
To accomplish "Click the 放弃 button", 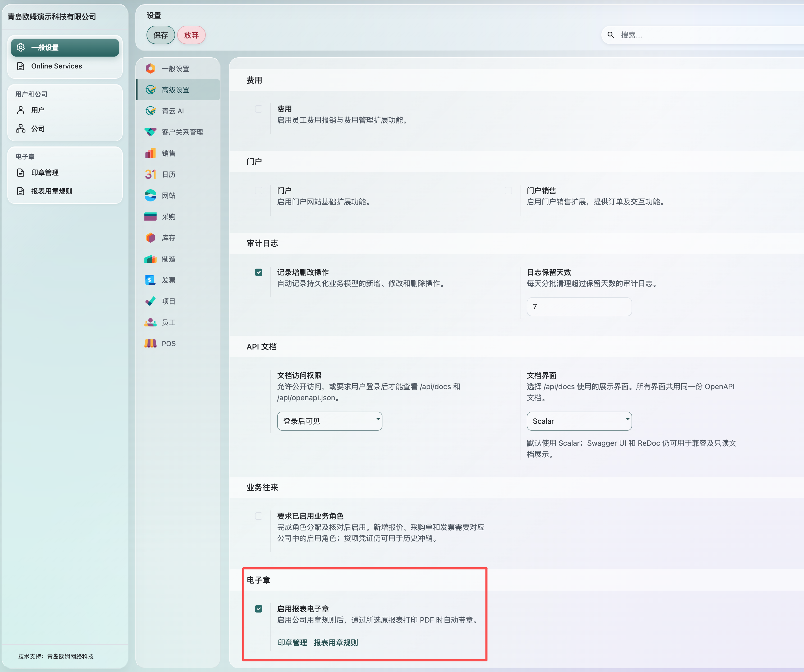I will 191,35.
